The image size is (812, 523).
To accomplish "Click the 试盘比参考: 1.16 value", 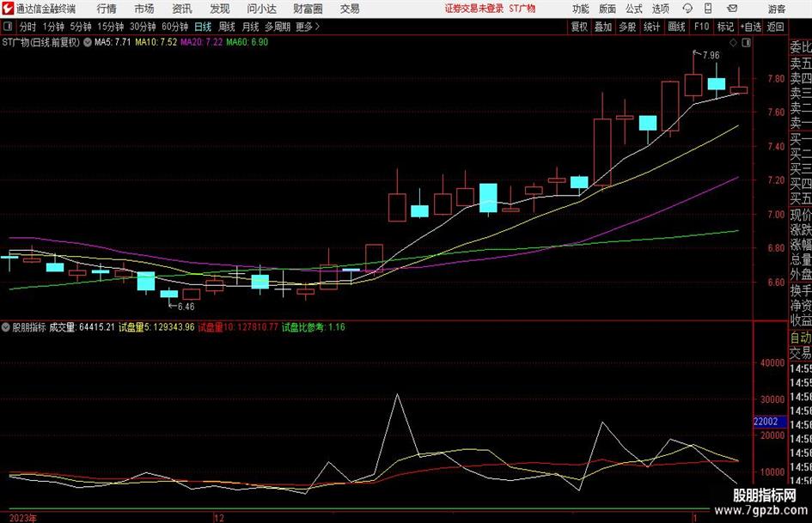I will [314, 327].
